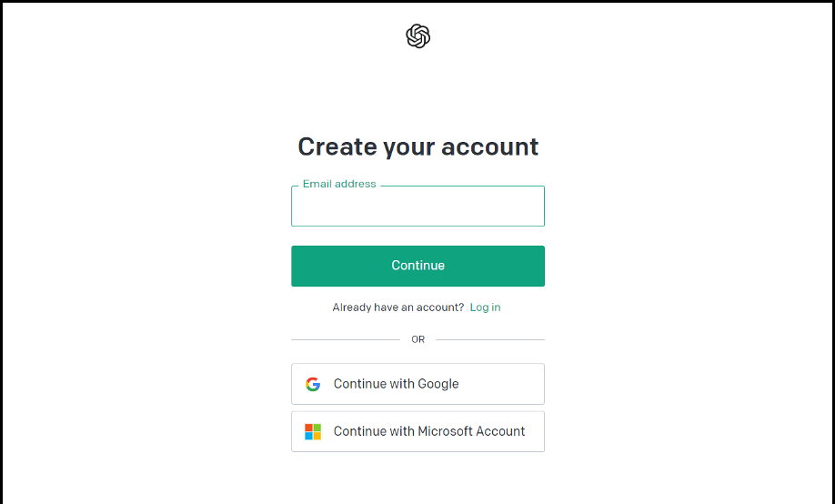Viewport: 835px width, 504px height.
Task: Click the multicolored Google G icon
Action: [x=313, y=384]
